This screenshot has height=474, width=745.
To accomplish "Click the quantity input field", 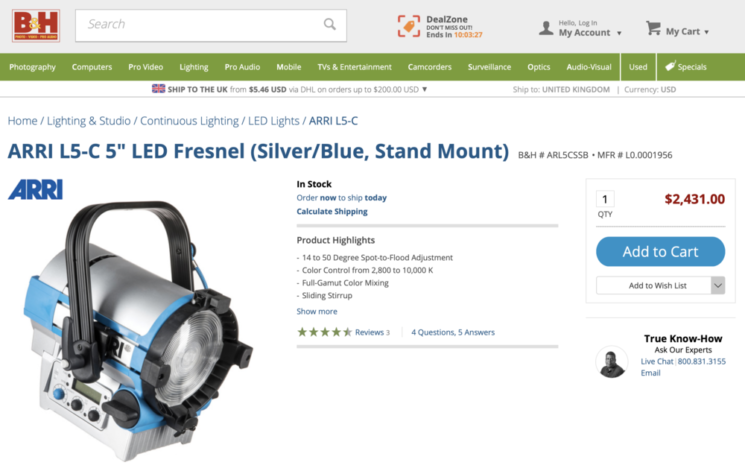I will [x=605, y=199].
